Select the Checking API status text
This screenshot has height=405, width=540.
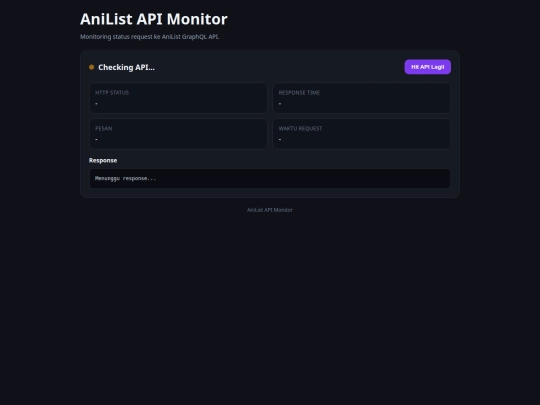coord(126,67)
